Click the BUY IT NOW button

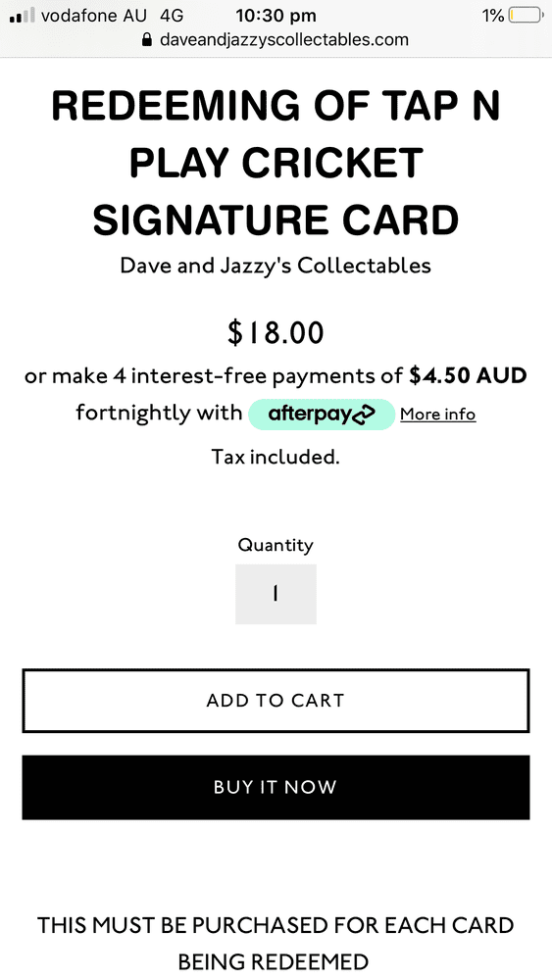tap(276, 787)
